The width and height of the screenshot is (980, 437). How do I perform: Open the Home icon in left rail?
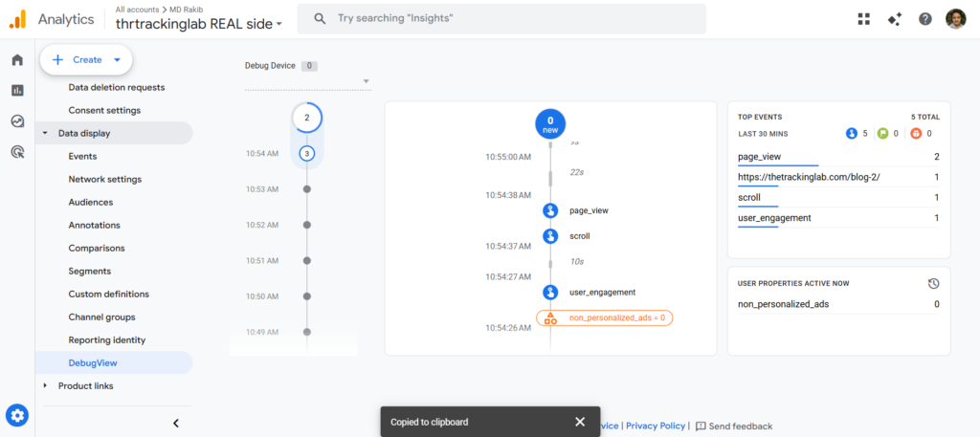click(17, 60)
